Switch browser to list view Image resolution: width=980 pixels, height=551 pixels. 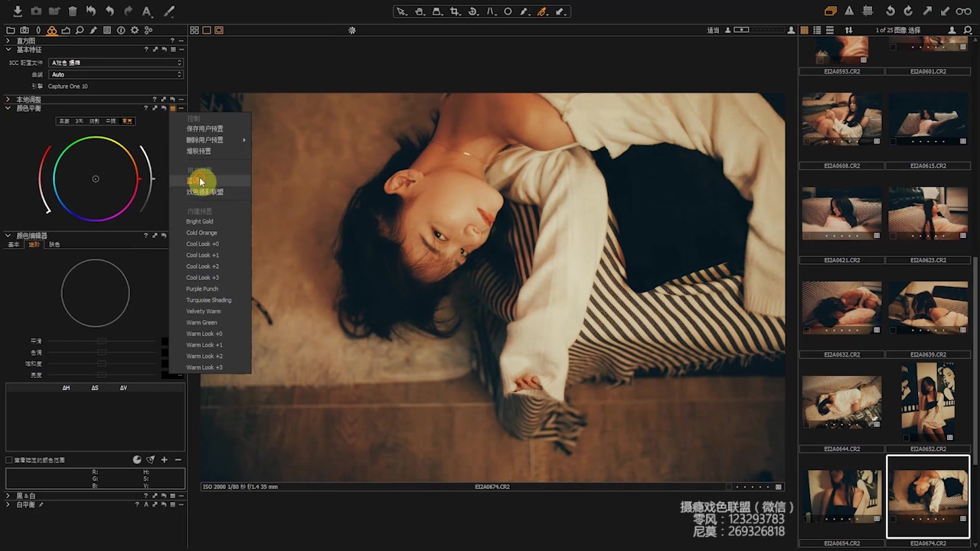pos(818,31)
